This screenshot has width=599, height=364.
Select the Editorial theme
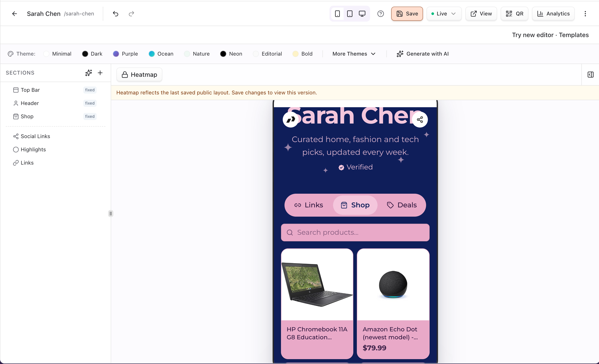tap(267, 54)
